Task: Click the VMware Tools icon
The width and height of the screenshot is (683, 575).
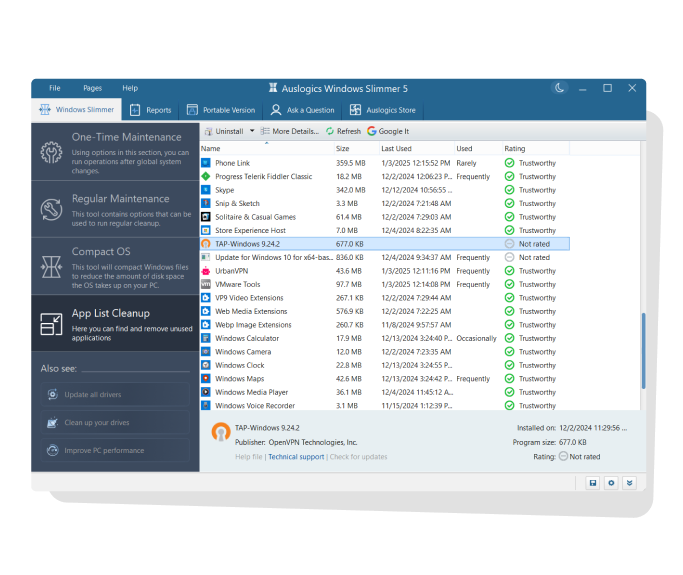Action: (x=206, y=284)
